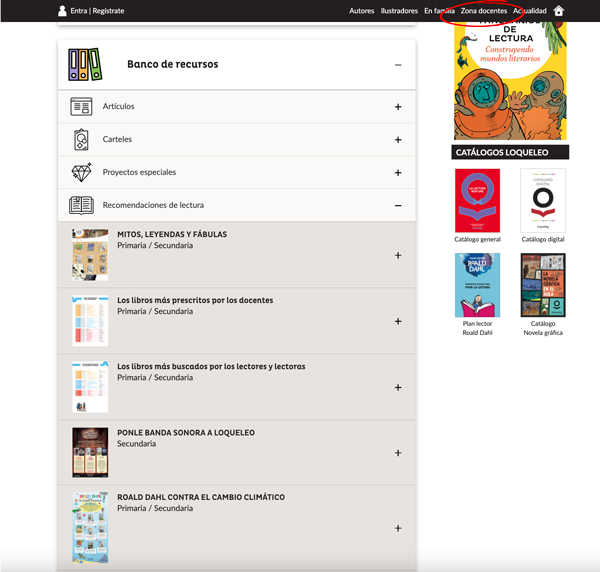Click the Artículos newspaper icon
The image size is (600, 572).
[x=81, y=106]
